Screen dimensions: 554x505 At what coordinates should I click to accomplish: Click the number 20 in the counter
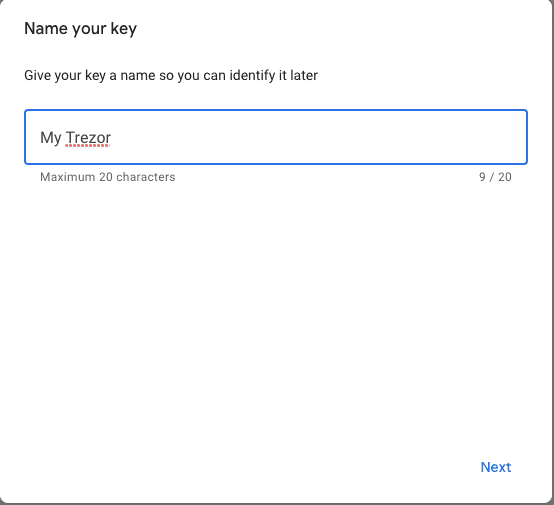tap(505, 177)
